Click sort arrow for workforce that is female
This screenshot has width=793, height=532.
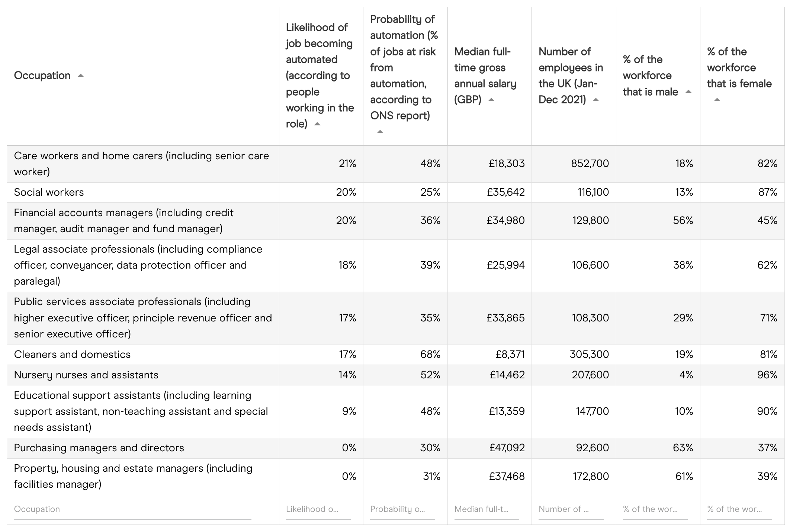tap(717, 100)
